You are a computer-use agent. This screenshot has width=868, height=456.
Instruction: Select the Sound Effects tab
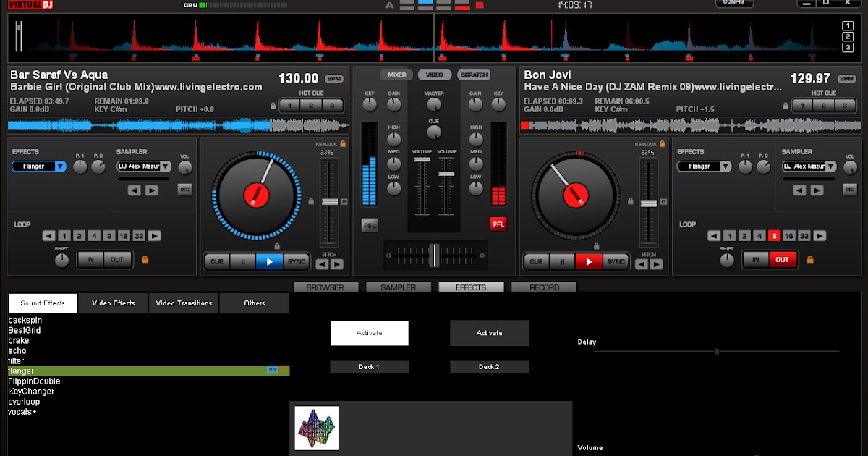43,303
